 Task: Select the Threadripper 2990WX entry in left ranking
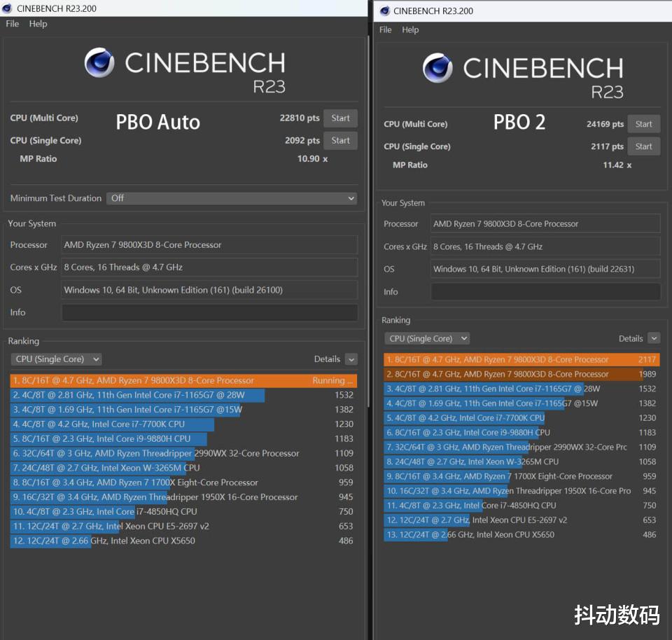(x=155, y=454)
